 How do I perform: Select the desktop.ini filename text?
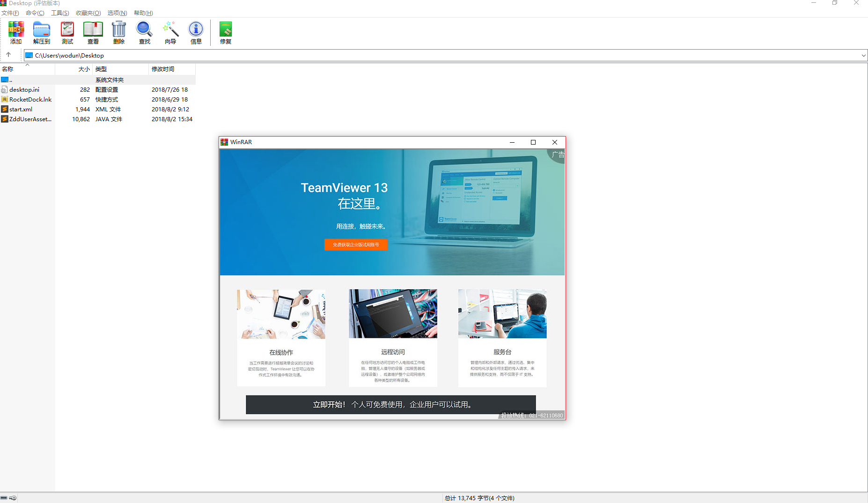24,89
